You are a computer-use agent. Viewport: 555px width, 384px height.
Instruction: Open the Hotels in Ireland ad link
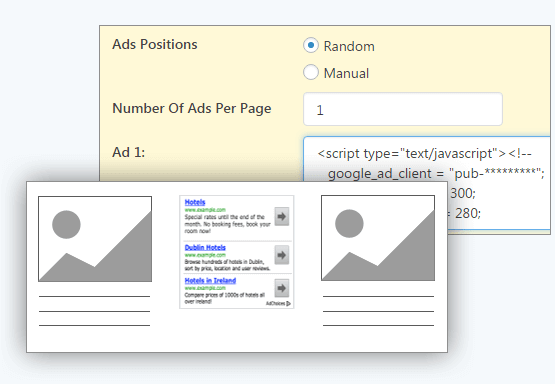pyautogui.click(x=210, y=280)
